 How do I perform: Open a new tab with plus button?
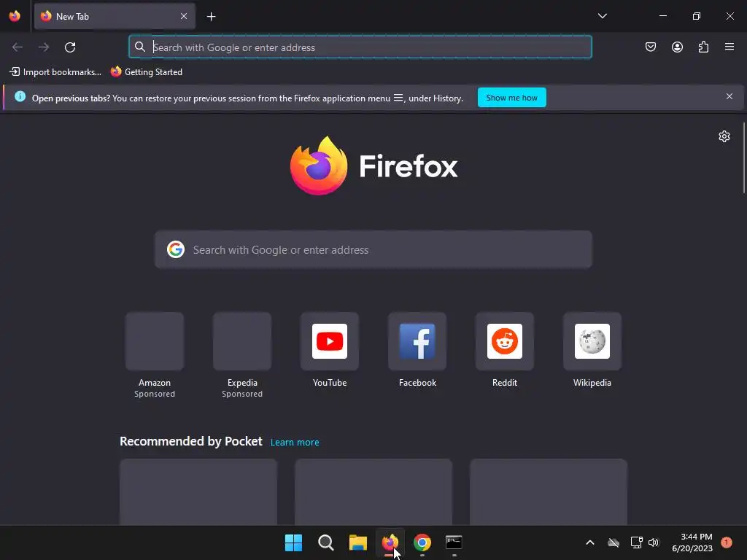point(211,17)
